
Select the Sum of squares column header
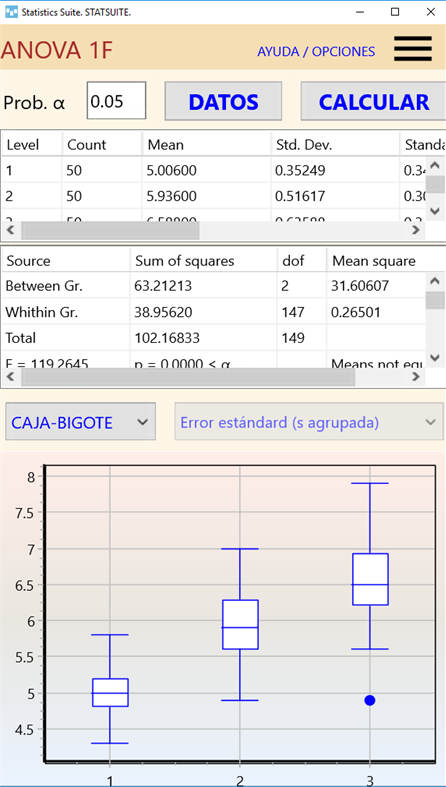click(204, 261)
